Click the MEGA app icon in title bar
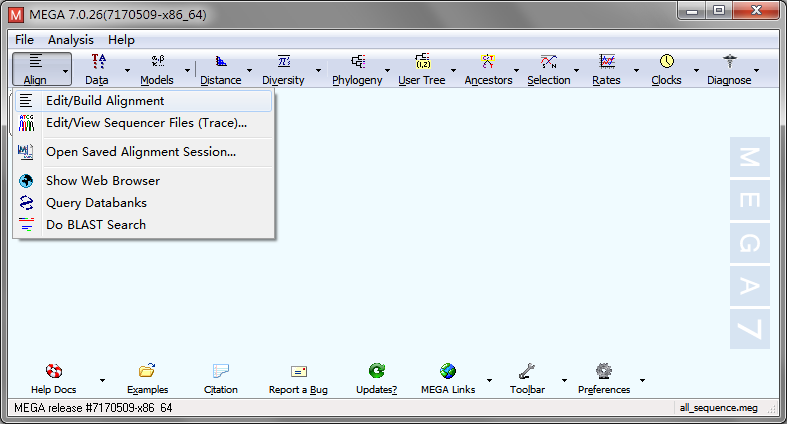Screen dimensions: 787x424 point(16,15)
